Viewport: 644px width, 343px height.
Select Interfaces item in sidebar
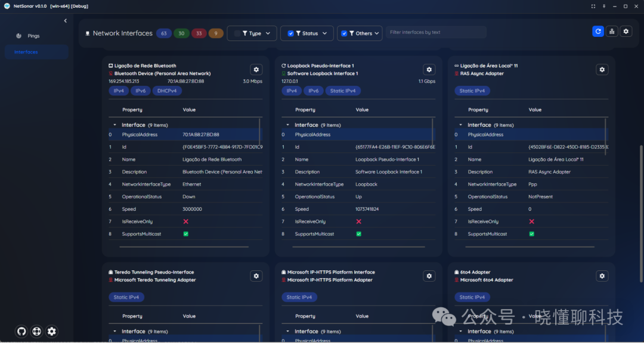26,52
